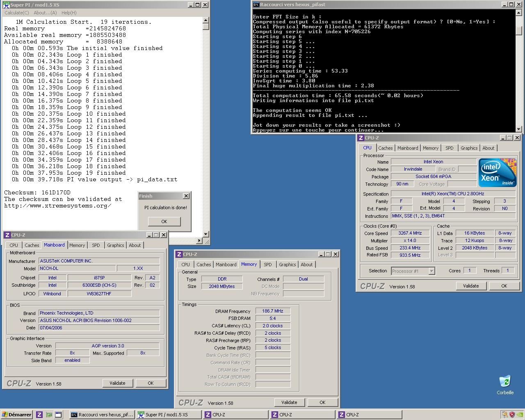The image size is (525, 420).
Task: Click the green quick launch icon
Action: pyautogui.click(x=49, y=415)
